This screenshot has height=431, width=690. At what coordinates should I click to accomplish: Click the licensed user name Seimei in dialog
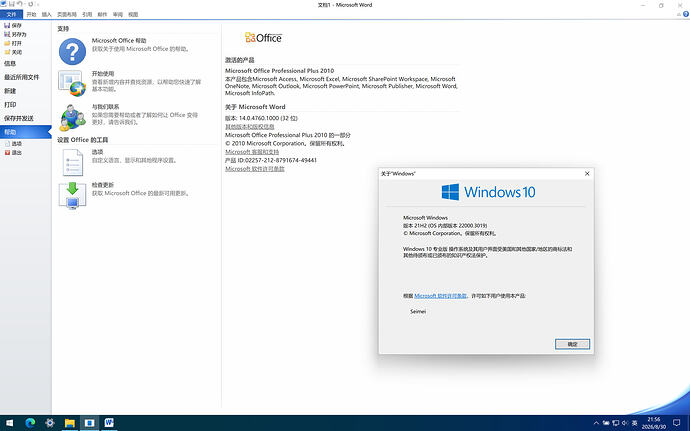tap(418, 311)
